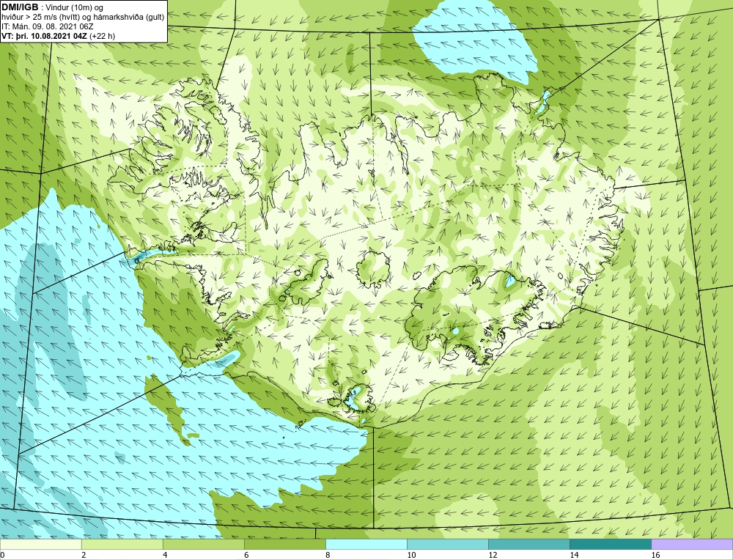Click the legend scale label "4"
Viewport: 733px width, 560px height.
pos(165,555)
